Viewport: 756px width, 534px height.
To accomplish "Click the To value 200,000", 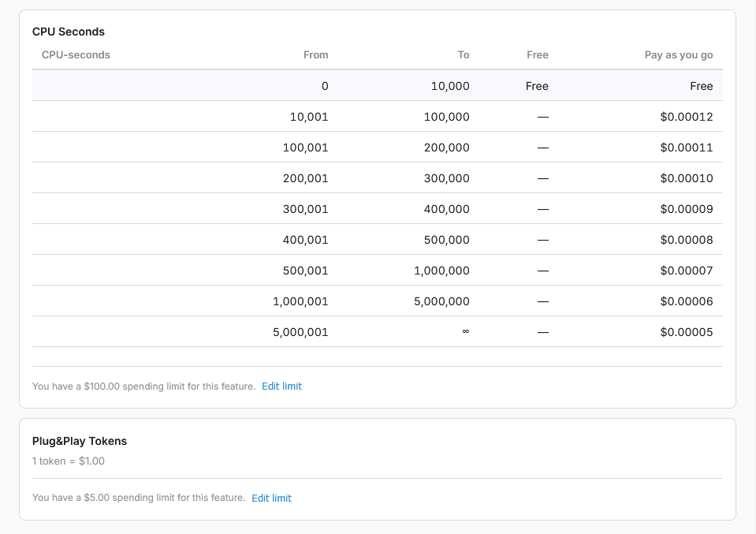I will click(446, 148).
